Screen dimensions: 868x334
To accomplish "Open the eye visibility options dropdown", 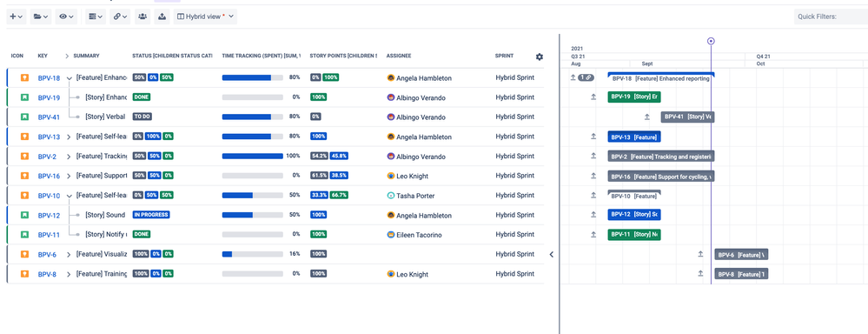I will [x=66, y=17].
